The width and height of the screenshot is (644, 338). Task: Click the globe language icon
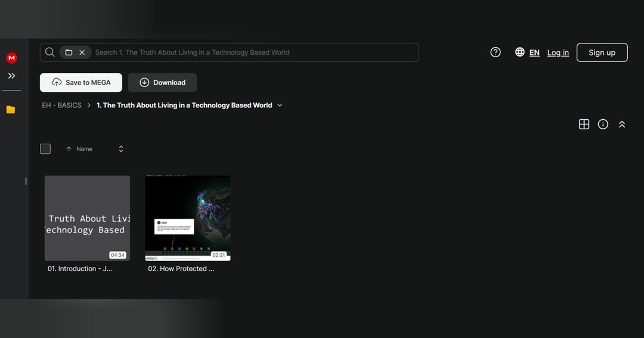(x=519, y=52)
